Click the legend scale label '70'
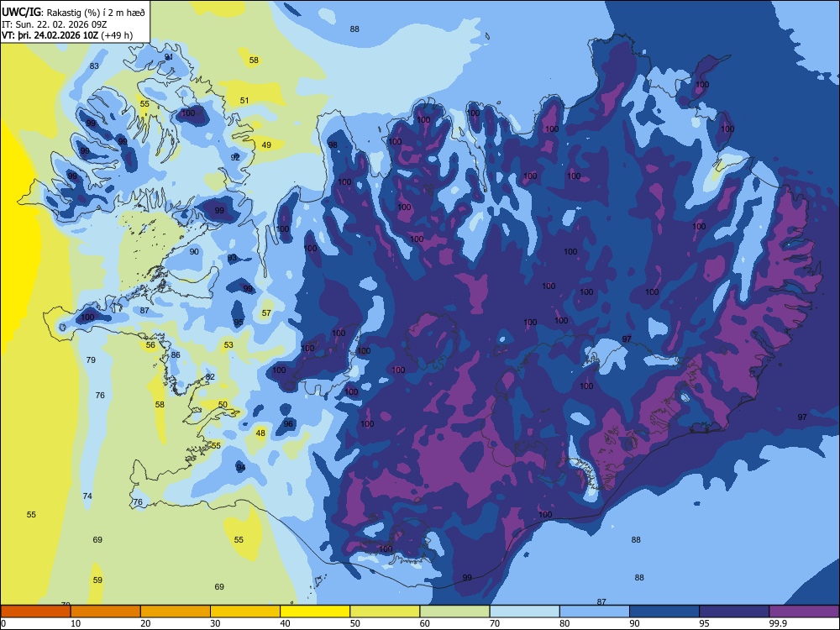 (x=495, y=623)
